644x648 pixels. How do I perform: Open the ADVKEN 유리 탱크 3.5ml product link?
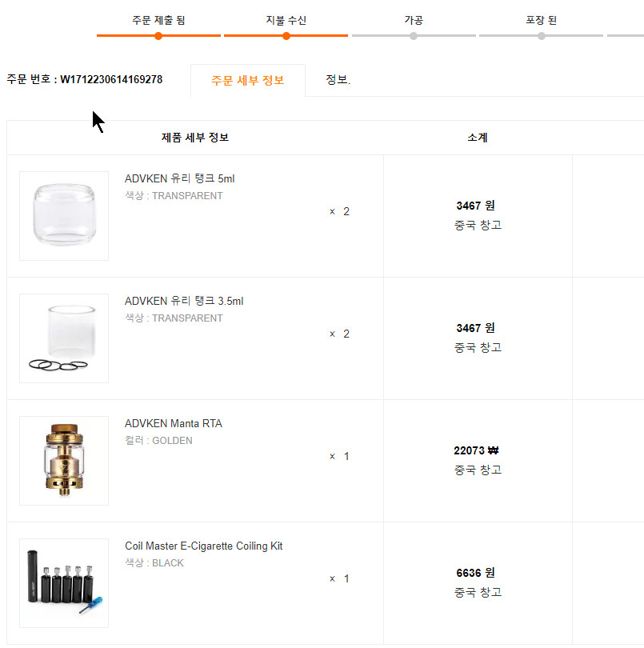pyautogui.click(x=184, y=301)
